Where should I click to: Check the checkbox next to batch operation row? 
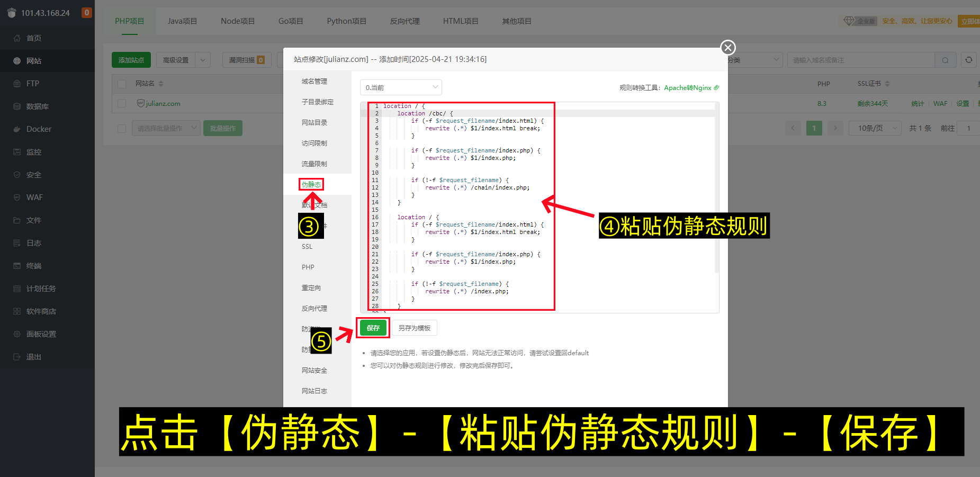pyautogui.click(x=122, y=128)
